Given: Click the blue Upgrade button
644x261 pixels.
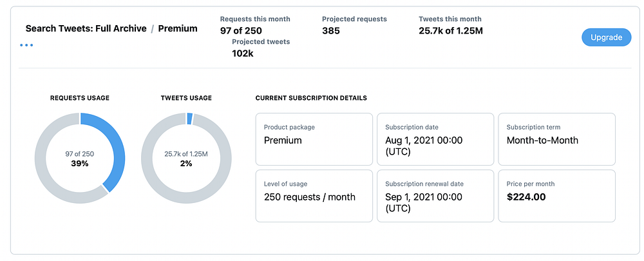Looking at the screenshot, I should pos(606,37).
